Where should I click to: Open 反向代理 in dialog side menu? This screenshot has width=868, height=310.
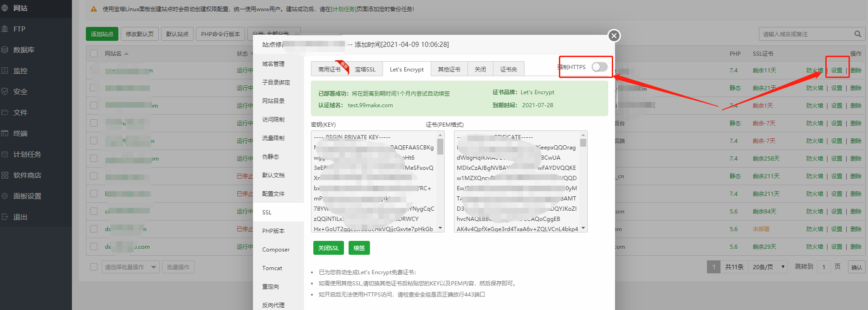tap(279, 305)
